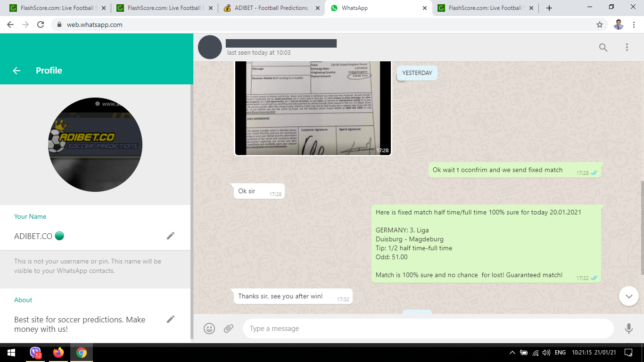Reload the WhatsApp web page
This screenshot has height=362, width=644.
pos(41,25)
